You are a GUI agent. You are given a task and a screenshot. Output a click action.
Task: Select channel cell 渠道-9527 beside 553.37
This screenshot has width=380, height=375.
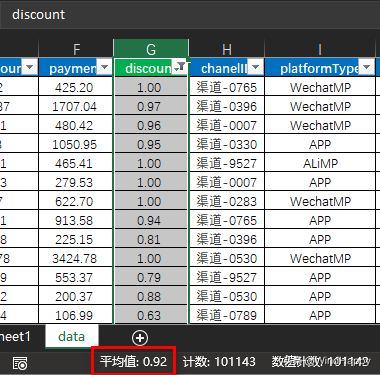pos(227,277)
